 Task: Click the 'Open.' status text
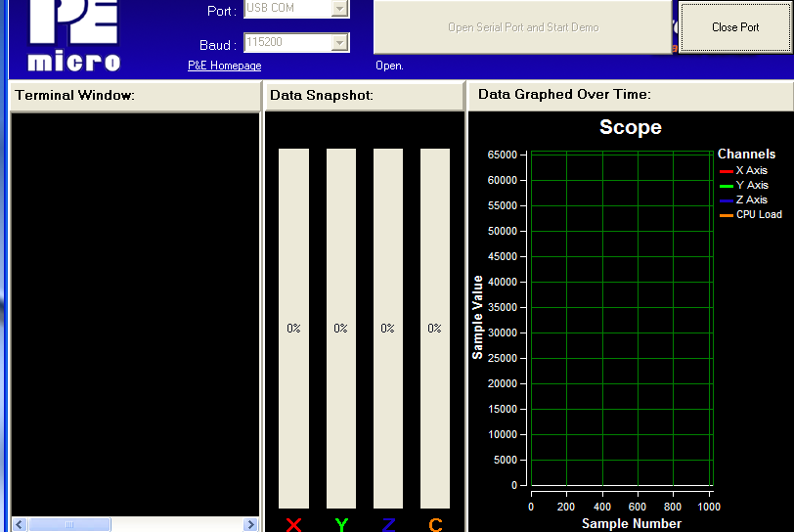(389, 66)
